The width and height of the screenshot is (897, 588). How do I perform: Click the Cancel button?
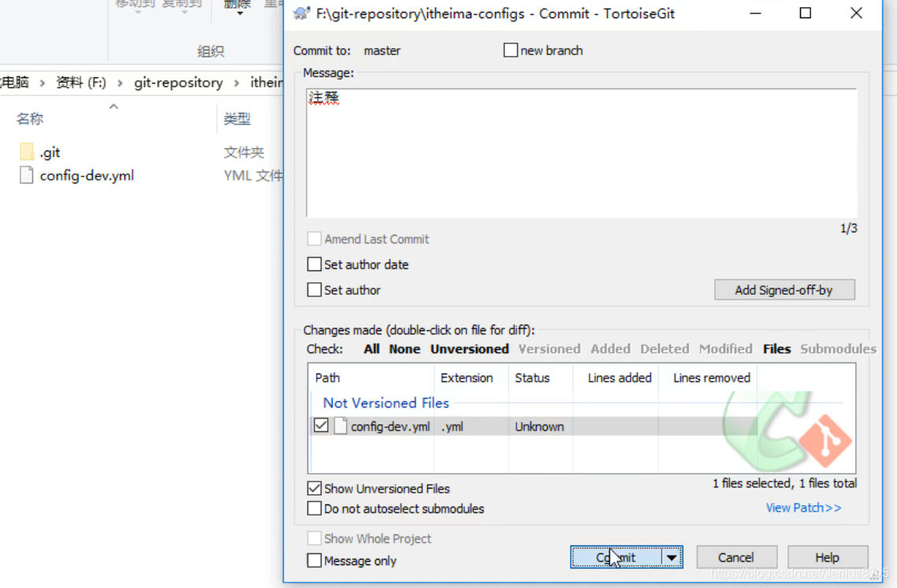(736, 557)
